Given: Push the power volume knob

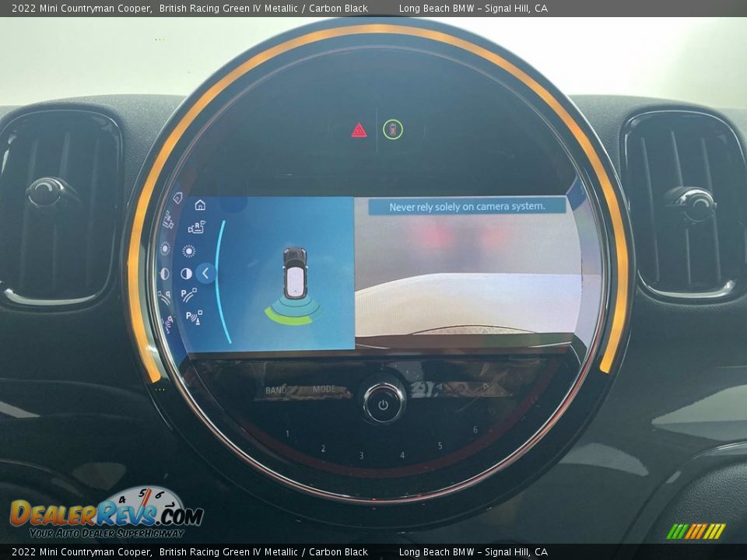Looking at the screenshot, I should tap(383, 404).
